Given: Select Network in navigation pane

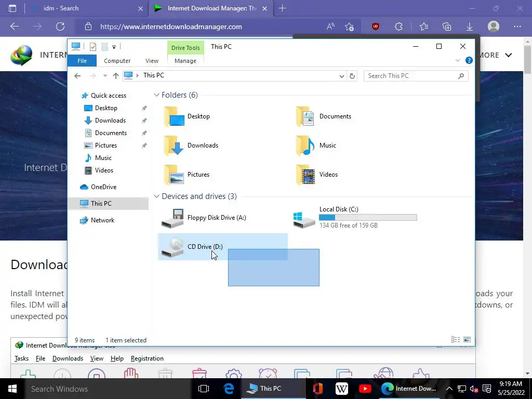Looking at the screenshot, I should tap(102, 220).
